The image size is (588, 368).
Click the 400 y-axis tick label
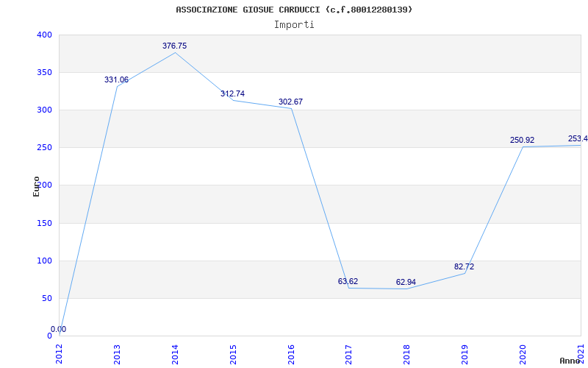click(x=44, y=35)
